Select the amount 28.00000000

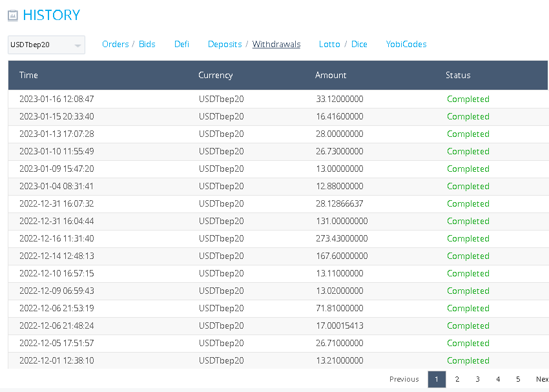pyautogui.click(x=340, y=134)
